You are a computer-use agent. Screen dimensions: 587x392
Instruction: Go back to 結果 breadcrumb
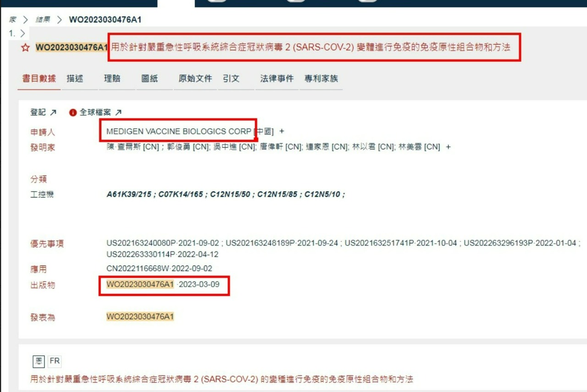click(x=43, y=20)
